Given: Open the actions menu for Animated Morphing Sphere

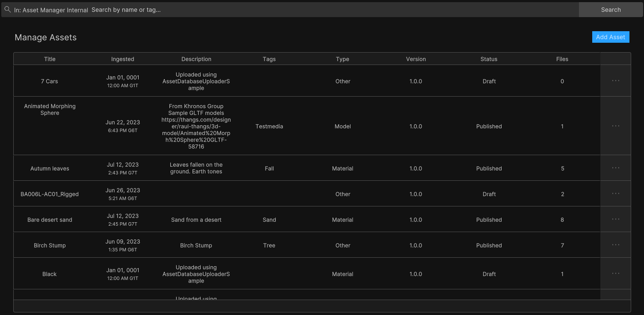Looking at the screenshot, I should 615,126.
